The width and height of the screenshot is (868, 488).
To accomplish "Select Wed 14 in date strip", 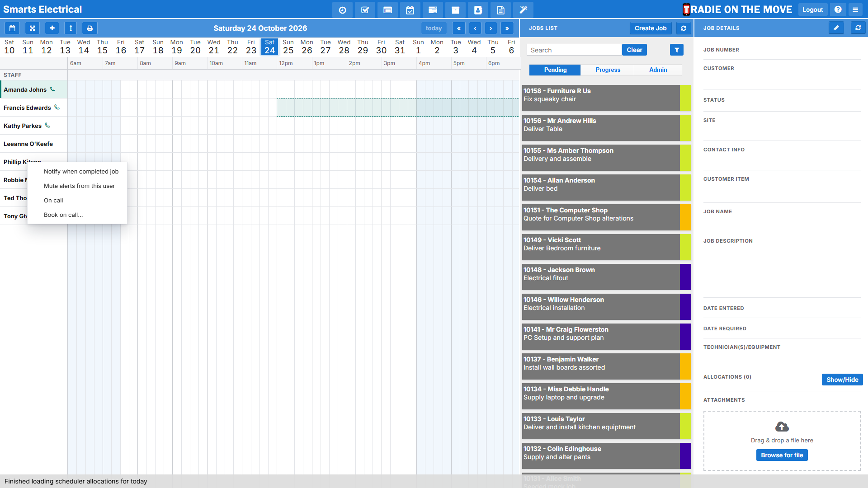I will [x=84, y=47].
